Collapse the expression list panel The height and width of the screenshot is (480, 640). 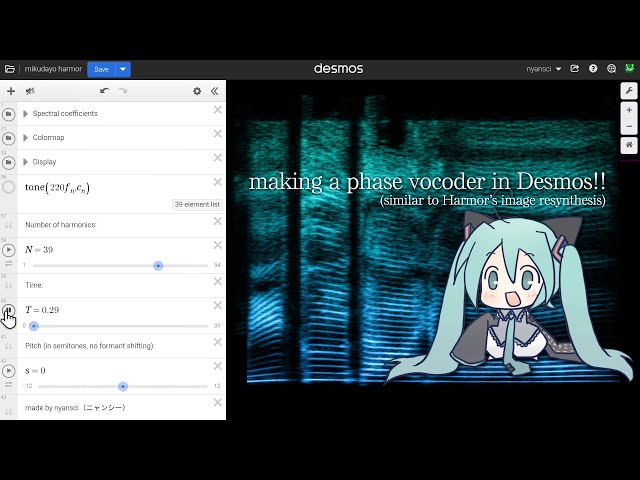click(x=215, y=91)
